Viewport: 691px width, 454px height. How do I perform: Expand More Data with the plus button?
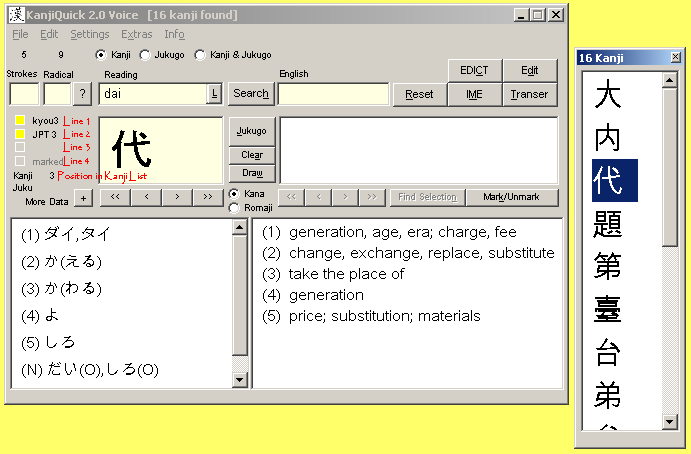pyautogui.click(x=83, y=198)
